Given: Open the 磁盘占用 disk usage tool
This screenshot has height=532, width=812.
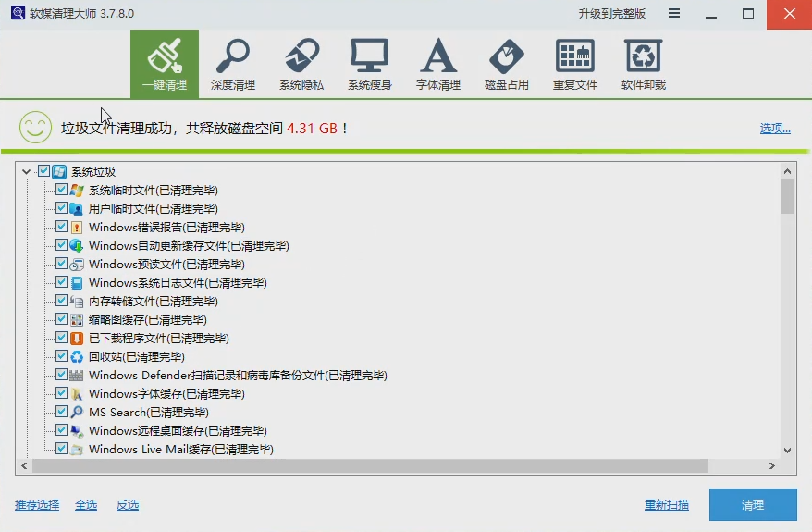Looking at the screenshot, I should click(506, 64).
